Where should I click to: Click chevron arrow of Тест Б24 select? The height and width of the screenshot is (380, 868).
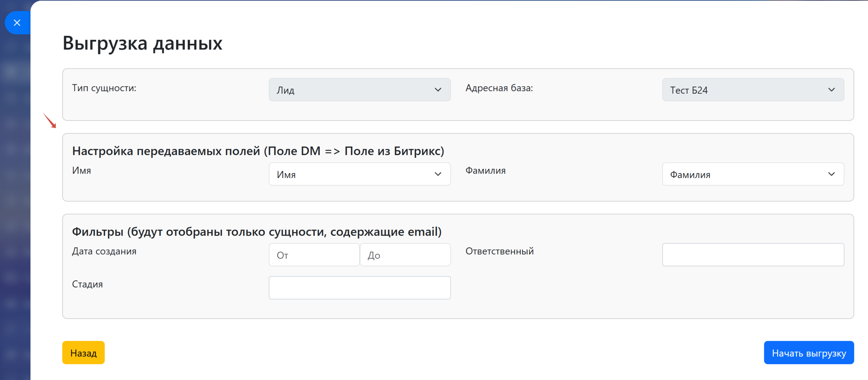click(831, 90)
